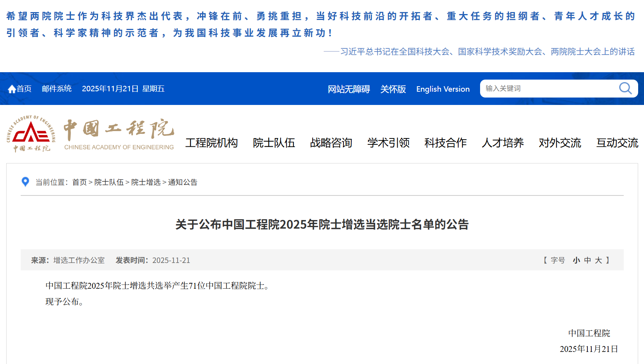644x364 pixels.
Task: Open the 邮件系统 link
Action: (57, 89)
